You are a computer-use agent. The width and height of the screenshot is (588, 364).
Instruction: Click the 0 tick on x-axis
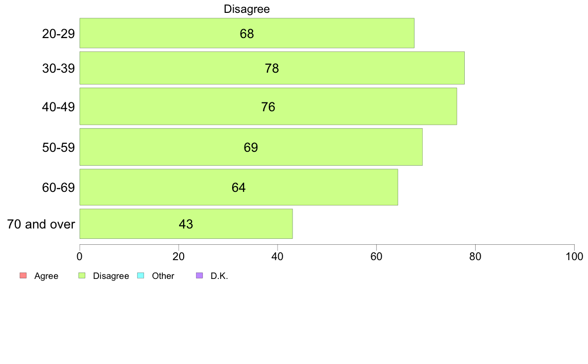80,256
